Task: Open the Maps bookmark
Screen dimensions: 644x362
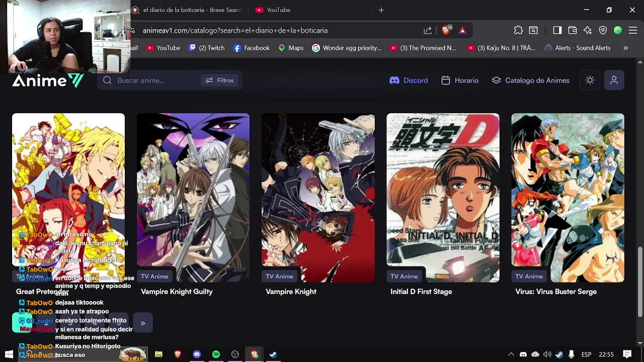Action: click(291, 48)
